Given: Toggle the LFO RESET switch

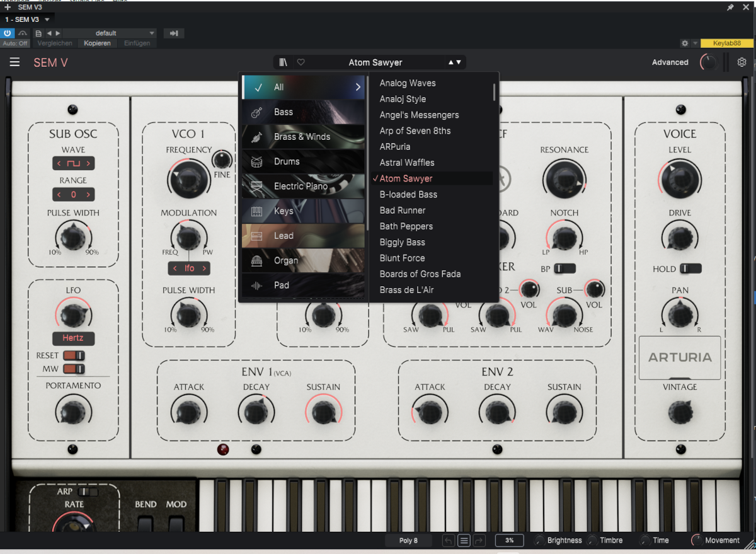Looking at the screenshot, I should pyautogui.click(x=73, y=355).
